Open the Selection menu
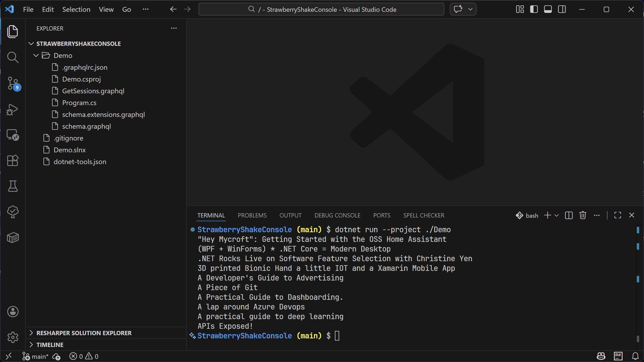 [76, 9]
